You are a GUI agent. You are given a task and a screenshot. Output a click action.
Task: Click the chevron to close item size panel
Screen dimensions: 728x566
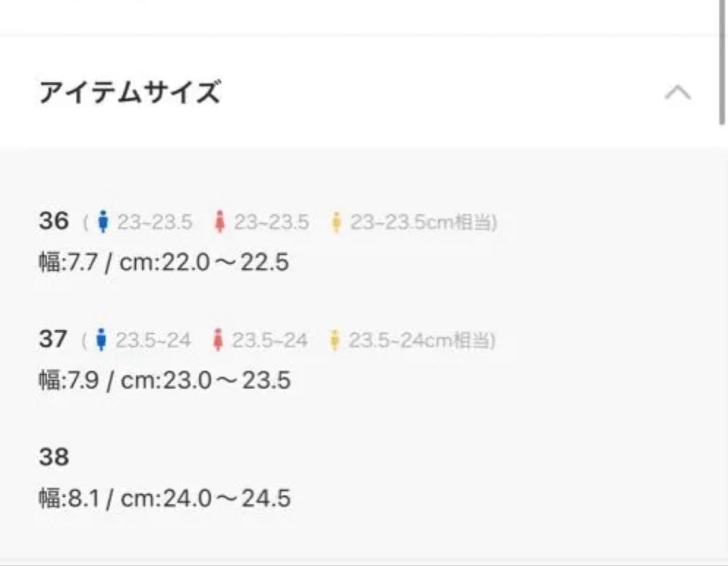click(x=679, y=93)
